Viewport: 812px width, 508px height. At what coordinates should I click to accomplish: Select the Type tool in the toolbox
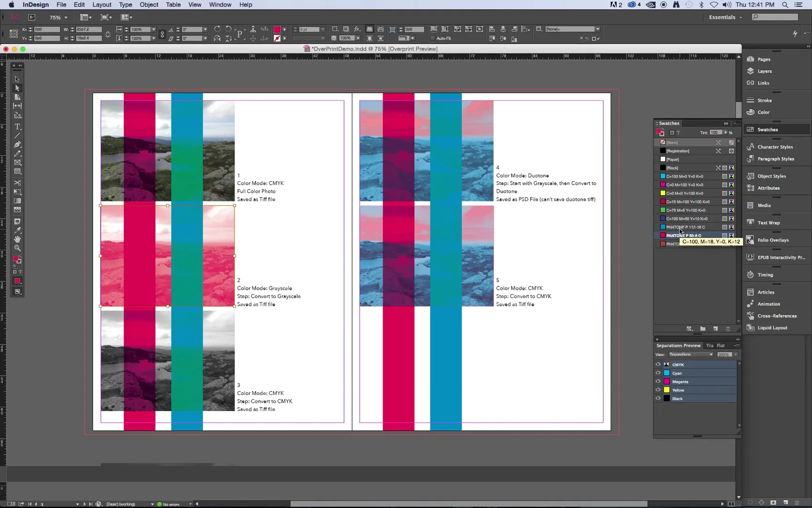coord(17,127)
